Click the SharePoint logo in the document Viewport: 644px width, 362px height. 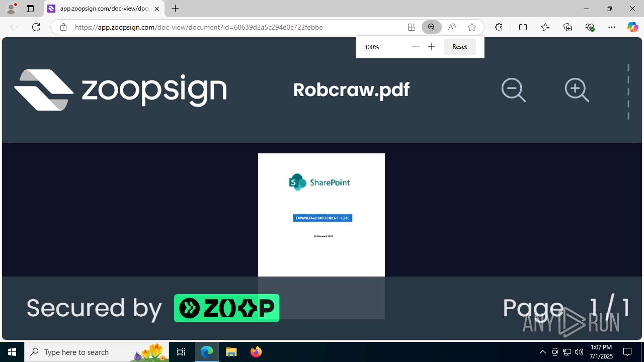tap(319, 182)
